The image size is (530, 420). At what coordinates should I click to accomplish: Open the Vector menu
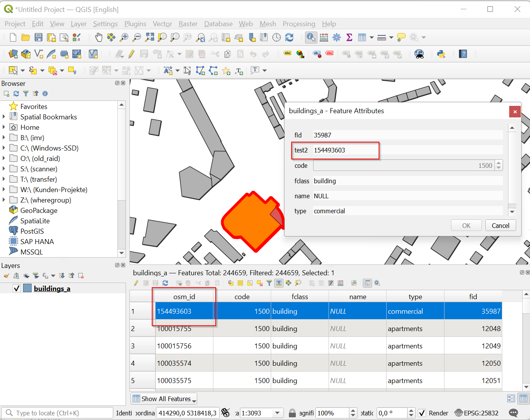point(163,24)
